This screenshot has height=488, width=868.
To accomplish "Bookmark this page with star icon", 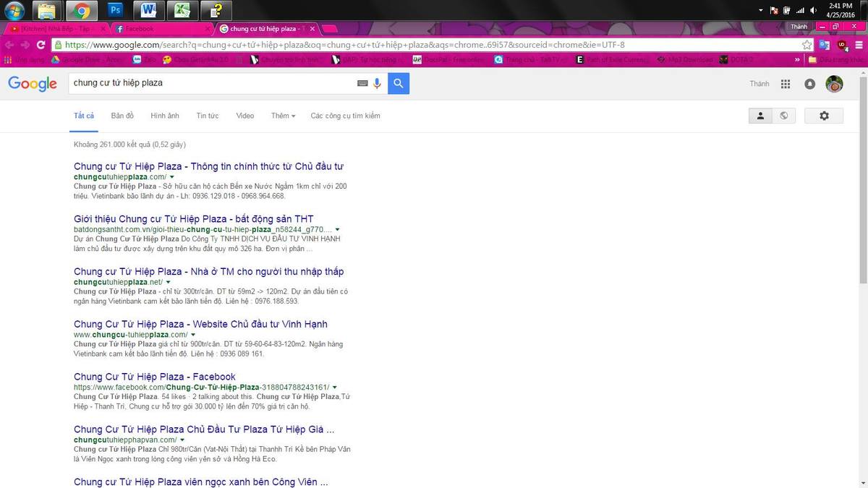I will pyautogui.click(x=807, y=45).
